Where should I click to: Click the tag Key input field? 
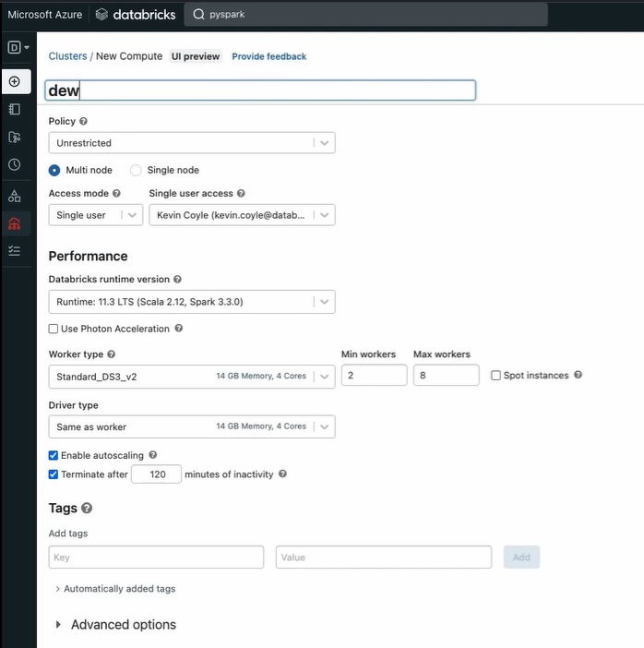pyautogui.click(x=156, y=558)
